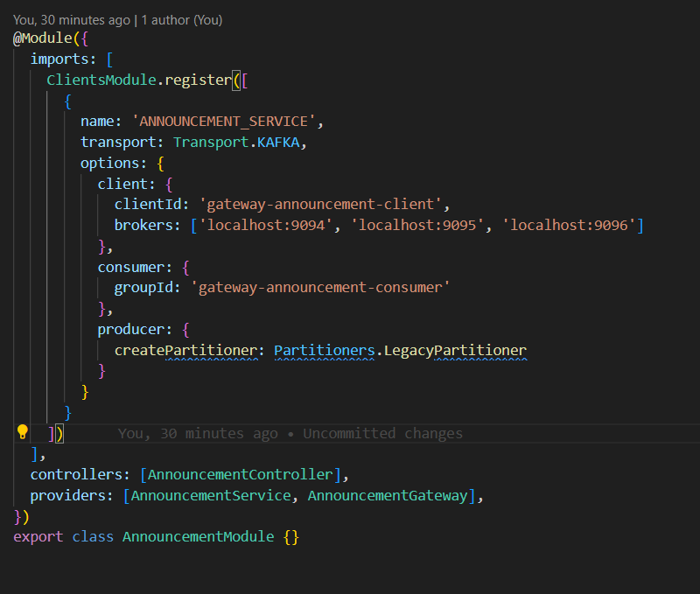The width and height of the screenshot is (700, 594).
Task: Click the options property key
Action: 110,164
